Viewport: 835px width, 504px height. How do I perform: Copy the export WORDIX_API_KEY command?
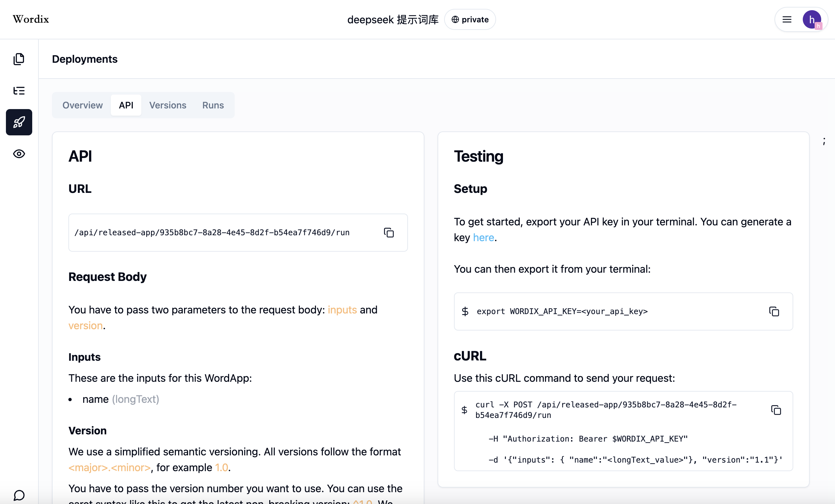[x=774, y=311]
